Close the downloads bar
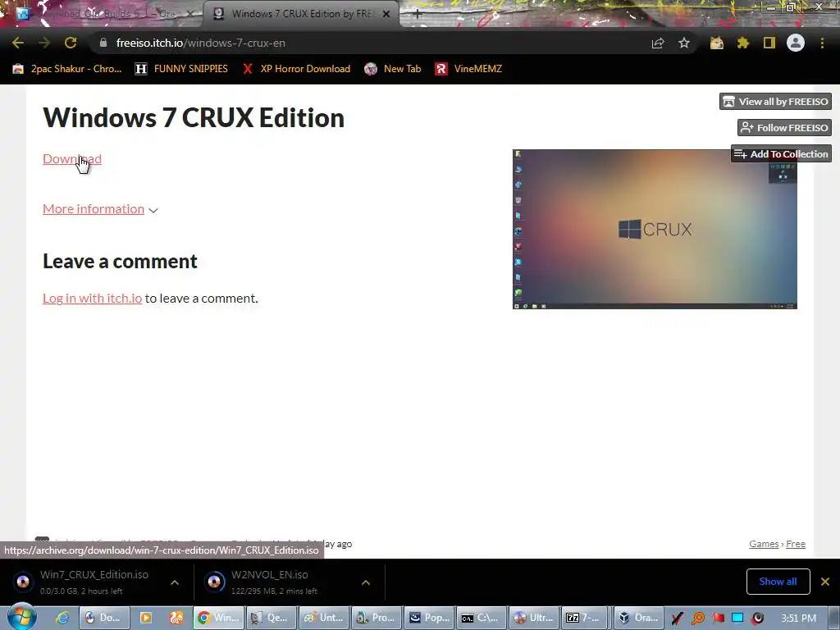 coord(825,582)
